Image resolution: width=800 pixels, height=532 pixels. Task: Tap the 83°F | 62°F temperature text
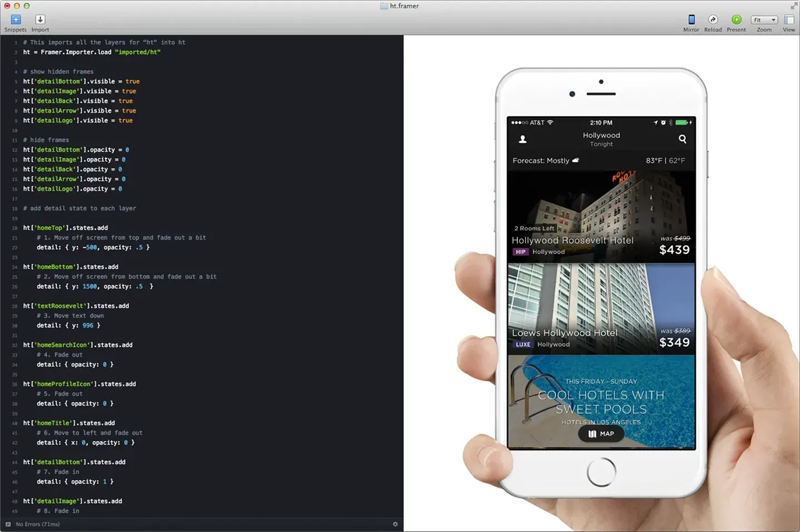[666, 160]
